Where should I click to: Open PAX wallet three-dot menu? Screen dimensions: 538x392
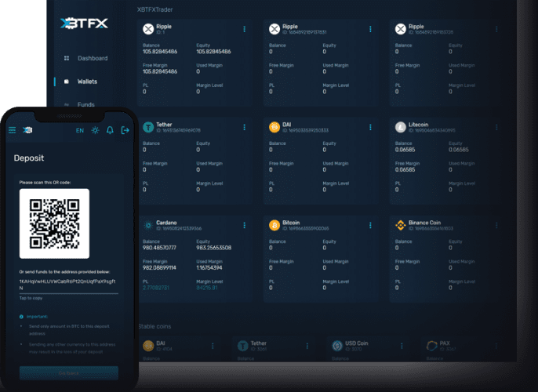pyautogui.click(x=496, y=346)
